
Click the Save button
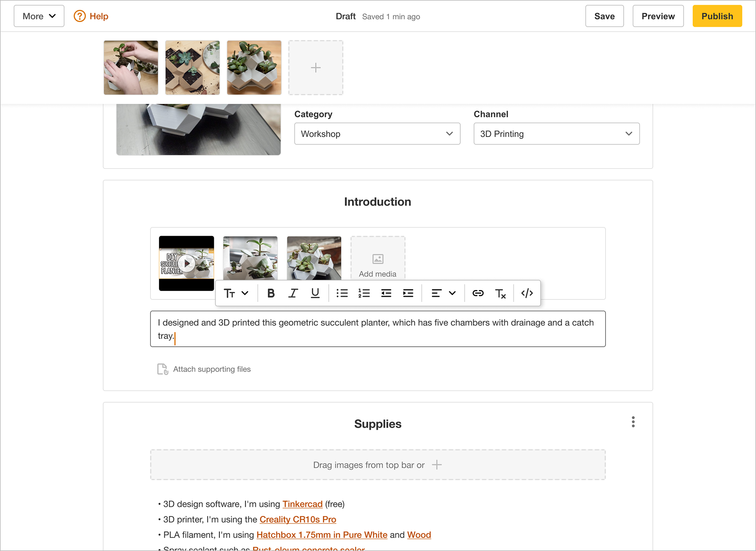[x=604, y=16]
